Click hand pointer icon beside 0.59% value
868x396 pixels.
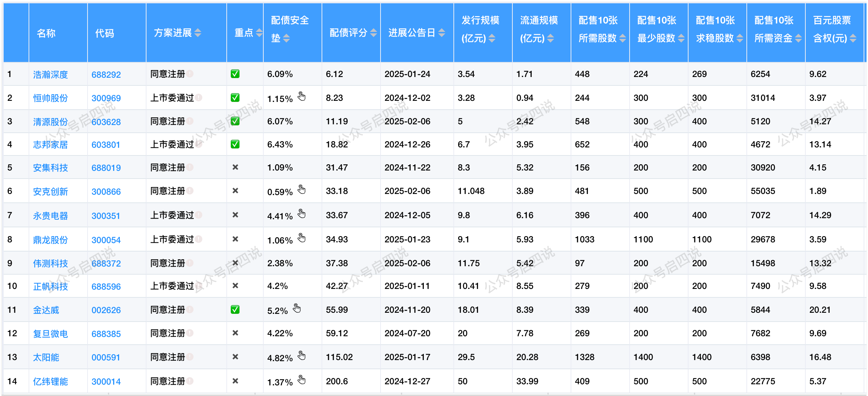pos(301,190)
